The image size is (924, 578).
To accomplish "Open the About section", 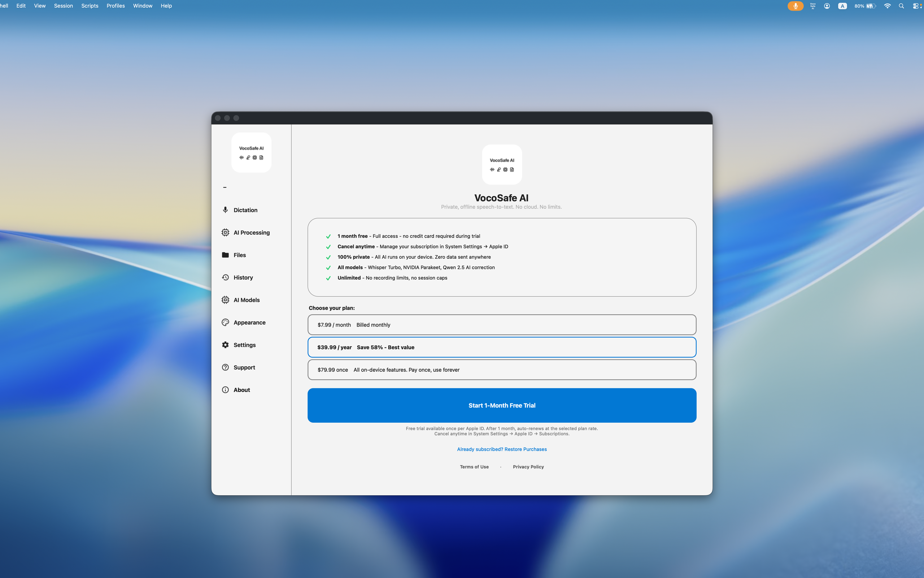I will tap(236, 390).
